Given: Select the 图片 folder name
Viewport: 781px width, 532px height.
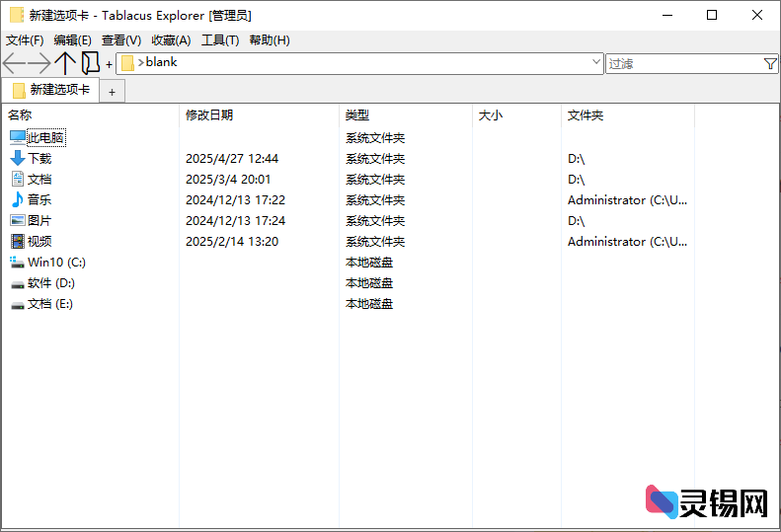Looking at the screenshot, I should pos(39,221).
